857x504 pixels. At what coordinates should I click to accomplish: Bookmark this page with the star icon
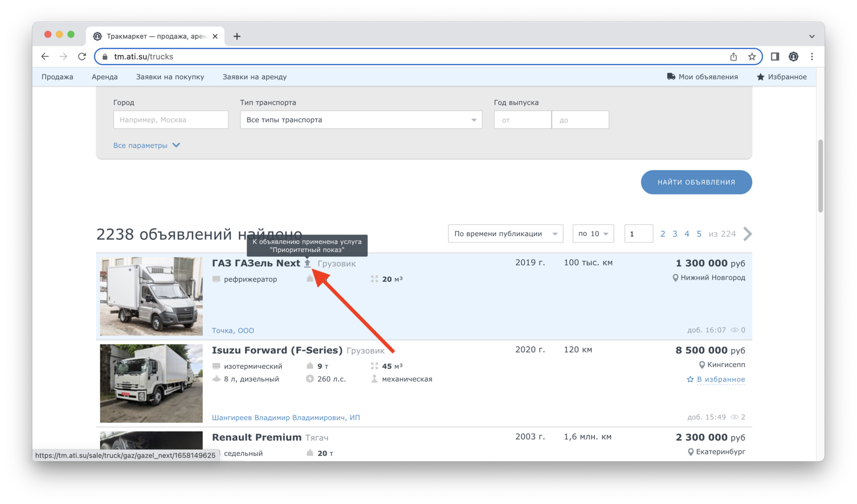point(752,57)
